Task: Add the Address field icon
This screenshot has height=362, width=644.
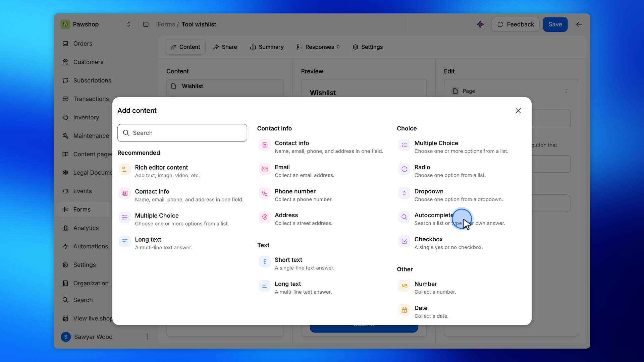Action: click(265, 217)
